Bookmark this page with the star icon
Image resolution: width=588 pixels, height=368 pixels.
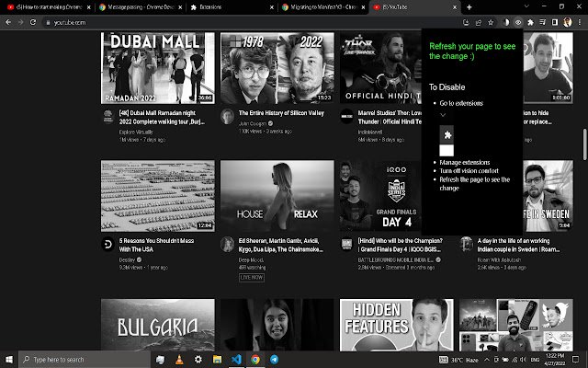click(x=491, y=22)
